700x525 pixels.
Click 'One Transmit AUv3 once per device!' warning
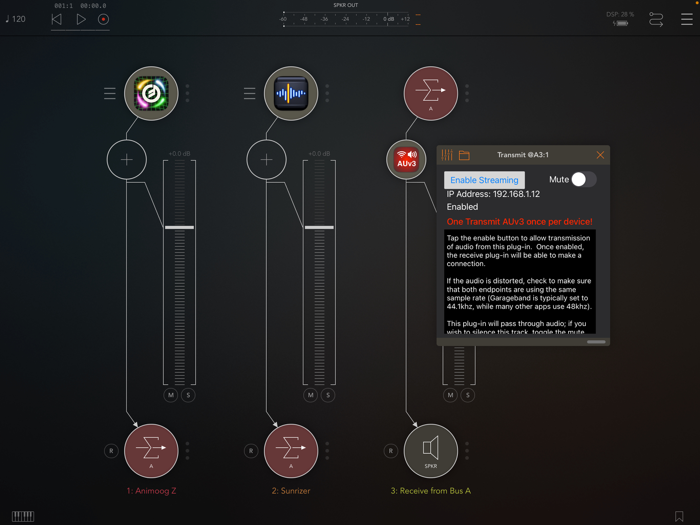point(520,221)
